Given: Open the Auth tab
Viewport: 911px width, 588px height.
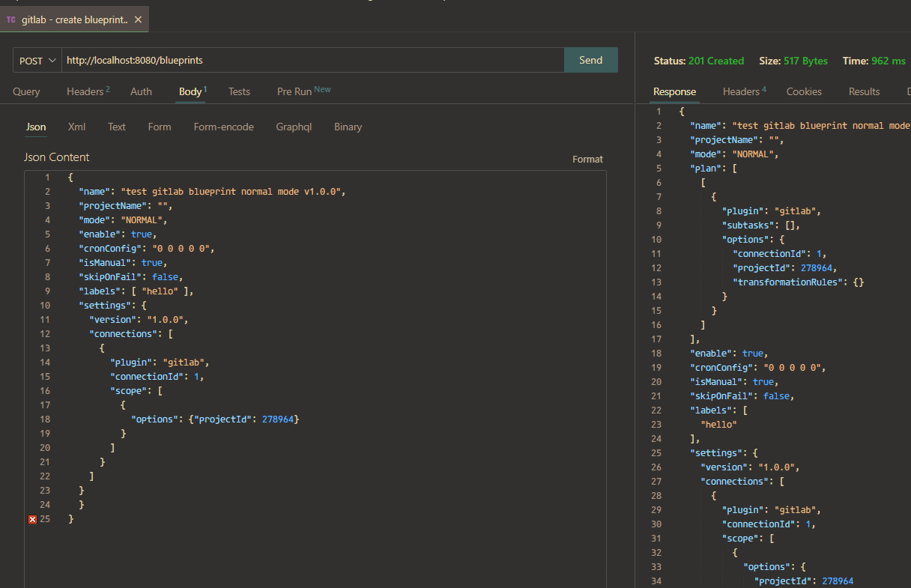Looking at the screenshot, I should point(141,91).
